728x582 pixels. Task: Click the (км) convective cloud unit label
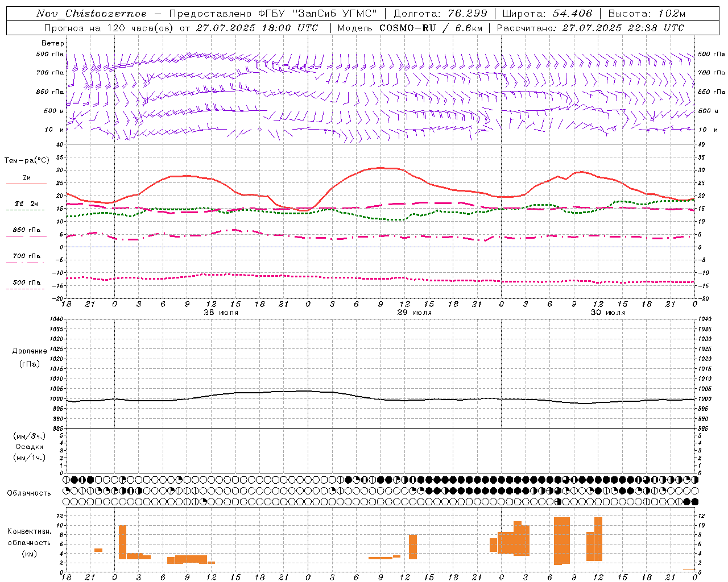point(30,554)
